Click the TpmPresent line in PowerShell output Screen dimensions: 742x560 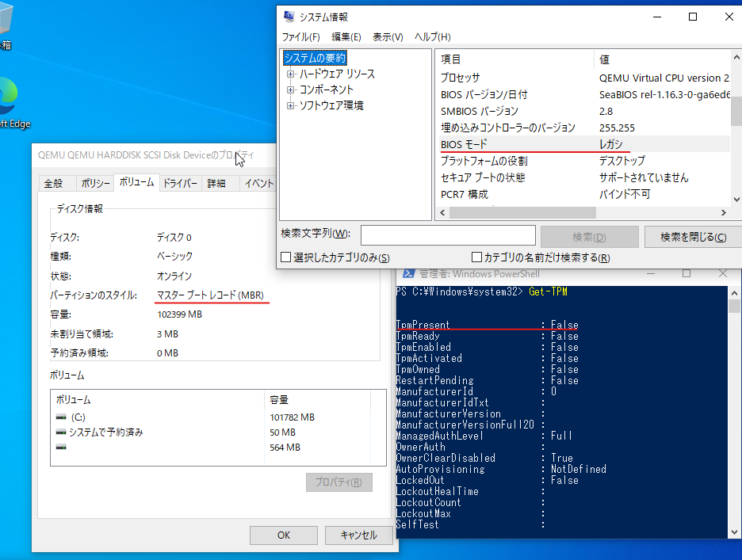[x=488, y=325]
